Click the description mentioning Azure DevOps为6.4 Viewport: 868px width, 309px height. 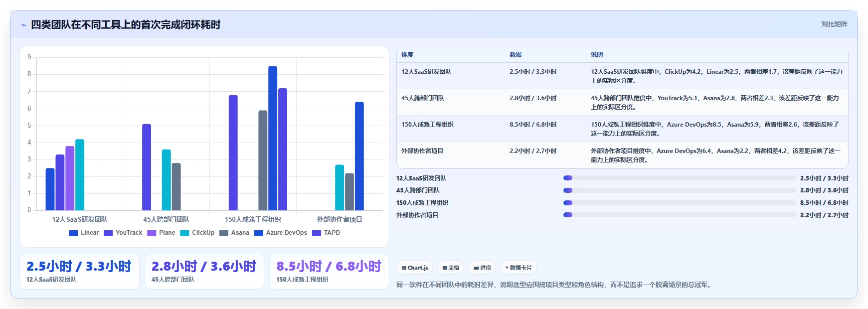tap(716, 155)
